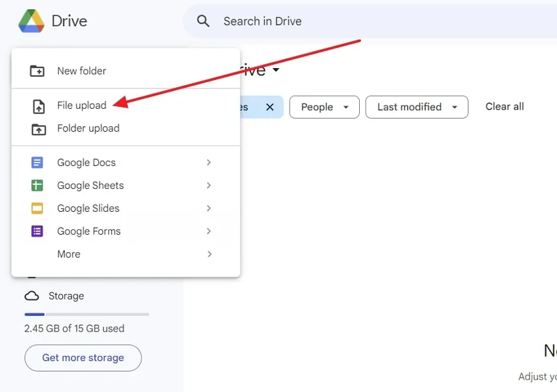Open the People filter dropdown
This screenshot has height=392, width=557.
(x=324, y=107)
